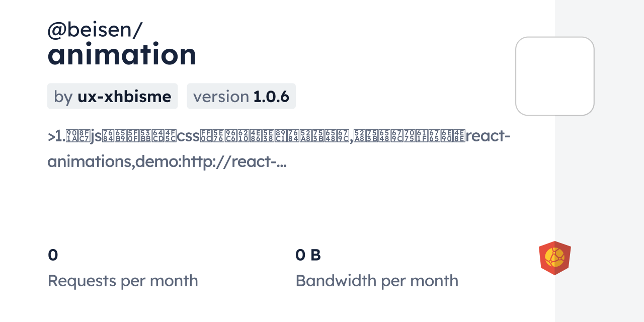Screen dimensions: 644x322
Task: Click the word "version" in version badge
Action: (221, 96)
